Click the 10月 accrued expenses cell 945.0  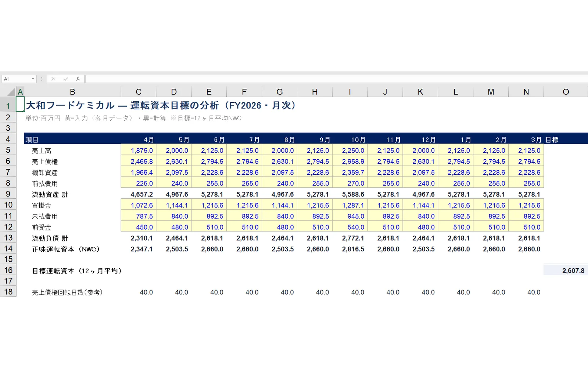pyautogui.click(x=350, y=216)
